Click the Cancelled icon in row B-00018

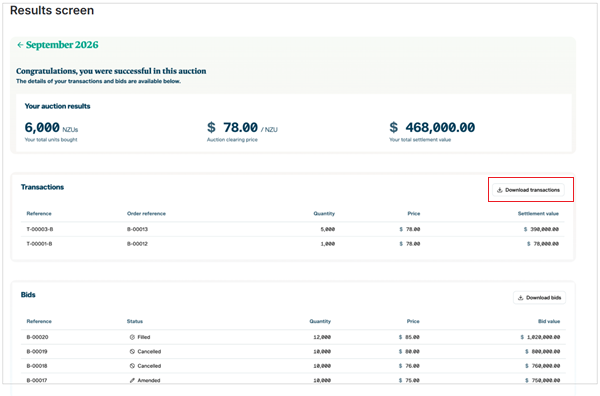(132, 366)
